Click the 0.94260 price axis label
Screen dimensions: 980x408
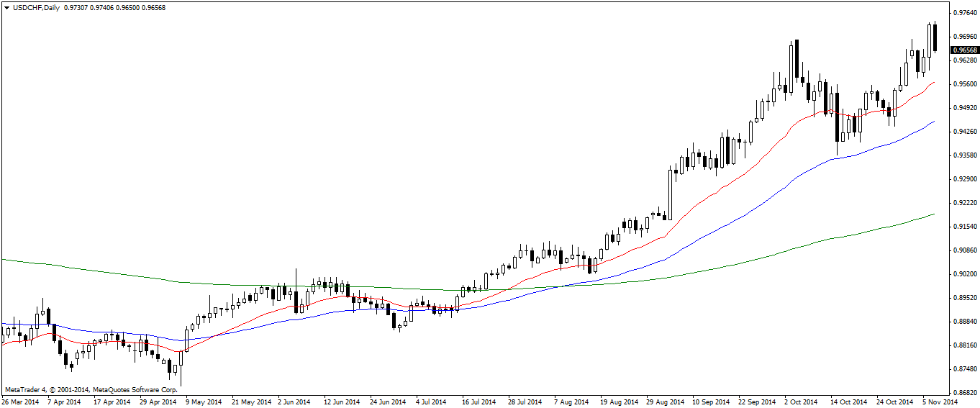click(x=966, y=132)
